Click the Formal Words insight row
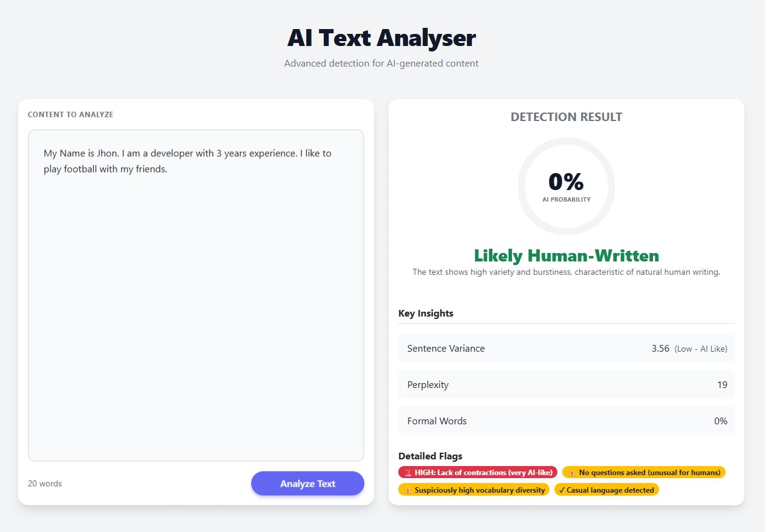Screen dimensions: 765x532 (x=566, y=421)
